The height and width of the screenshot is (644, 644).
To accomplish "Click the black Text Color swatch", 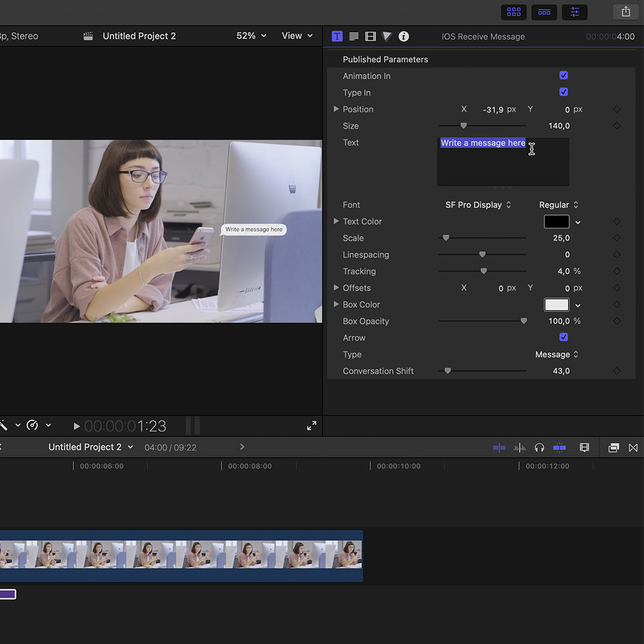I will (x=556, y=222).
